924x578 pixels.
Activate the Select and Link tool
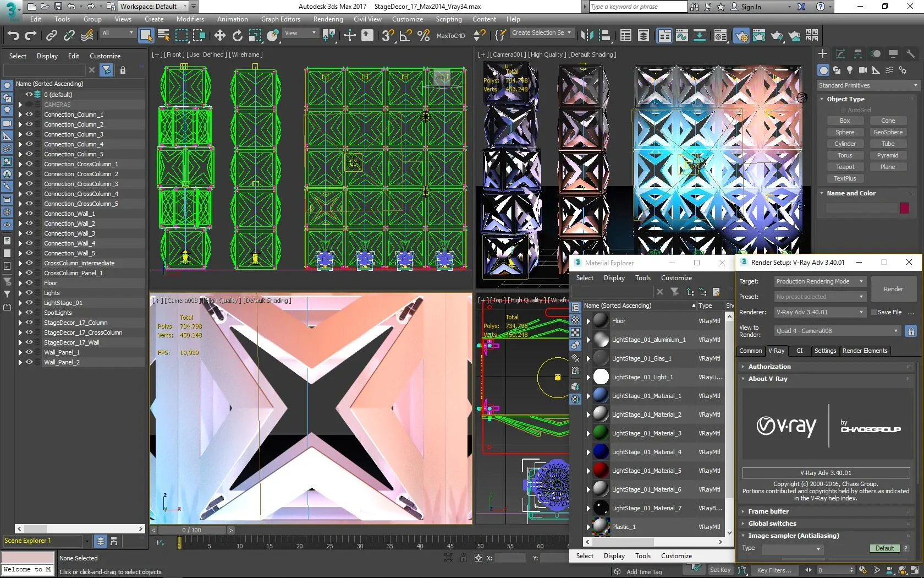[x=52, y=36]
